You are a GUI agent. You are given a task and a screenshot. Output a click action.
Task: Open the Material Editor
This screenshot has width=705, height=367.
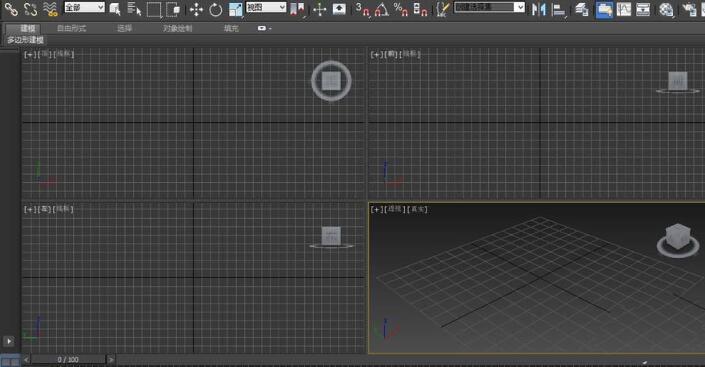666,9
